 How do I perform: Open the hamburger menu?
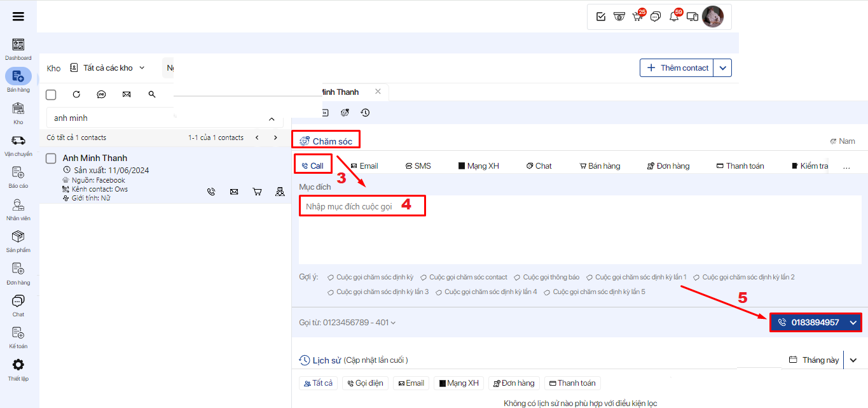18,17
